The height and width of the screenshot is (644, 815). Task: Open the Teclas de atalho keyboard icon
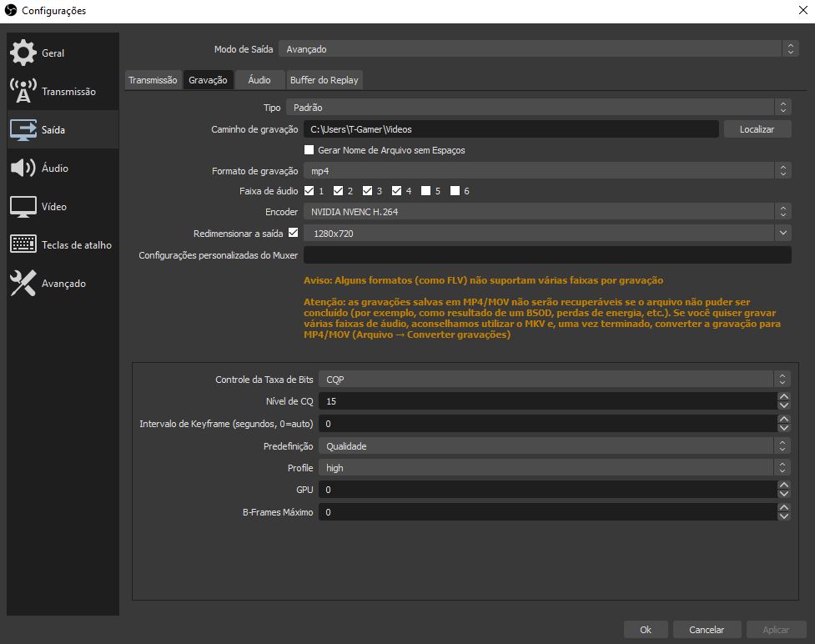click(x=23, y=244)
